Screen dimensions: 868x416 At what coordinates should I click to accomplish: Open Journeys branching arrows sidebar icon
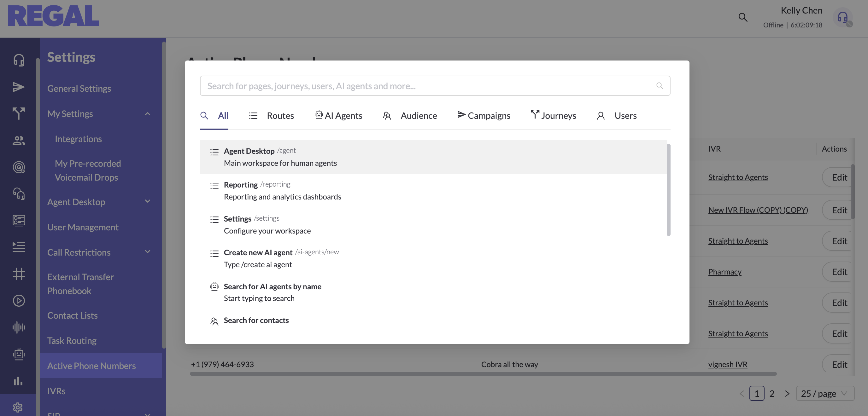19,113
